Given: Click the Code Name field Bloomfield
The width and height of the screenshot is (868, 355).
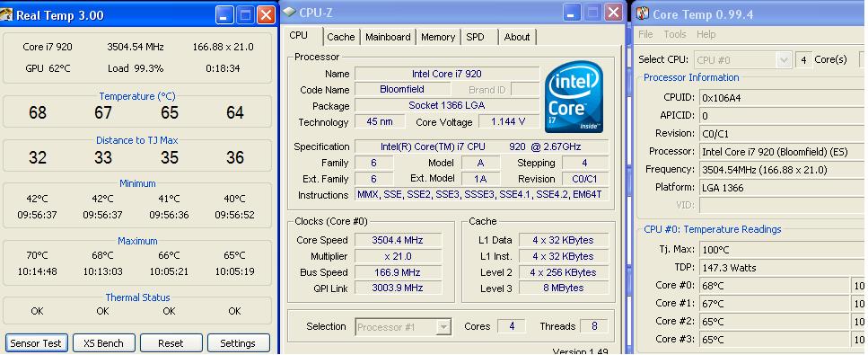Looking at the screenshot, I should click(x=402, y=89).
